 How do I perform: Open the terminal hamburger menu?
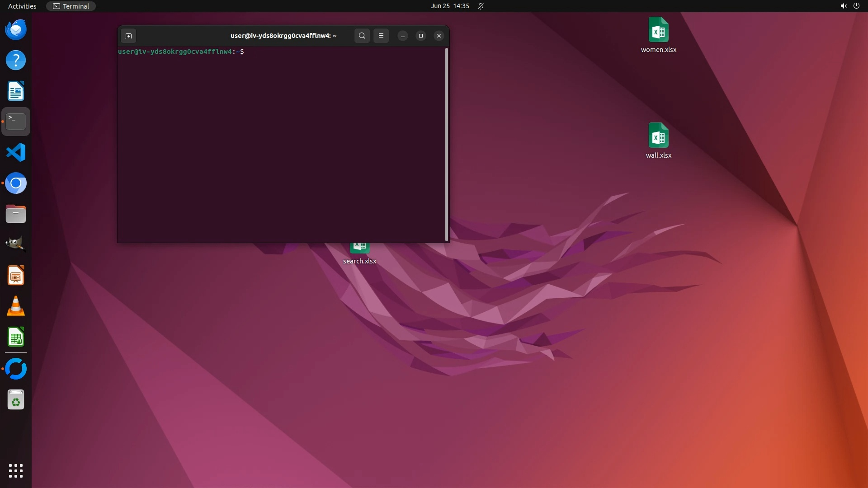[381, 36]
